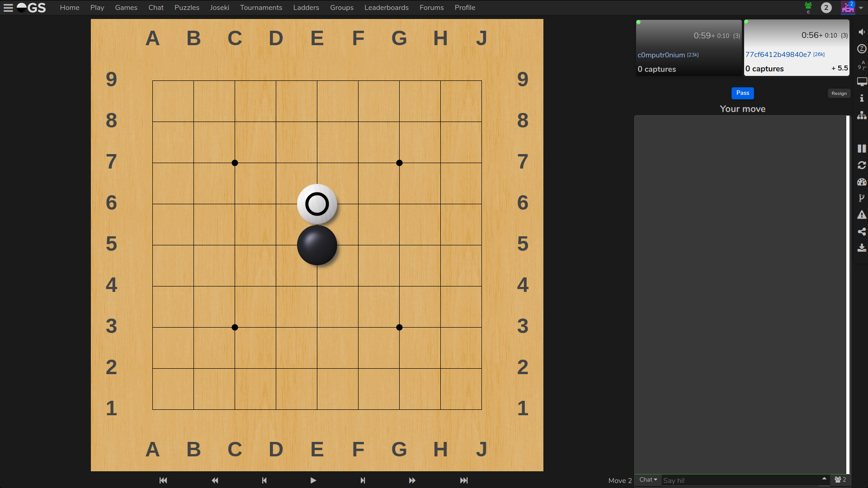Screen dimensions: 868x488
Task: Download SGF with download icon
Action: pos(862,248)
